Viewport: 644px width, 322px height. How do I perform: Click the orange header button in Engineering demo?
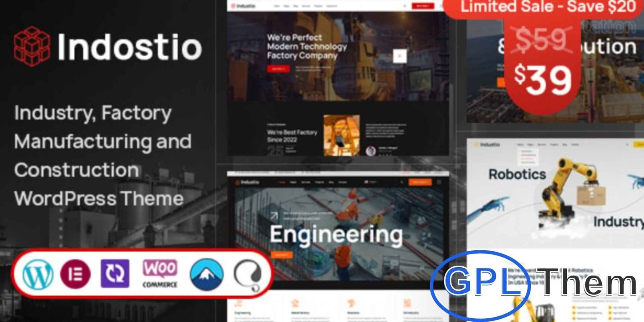coord(420,182)
